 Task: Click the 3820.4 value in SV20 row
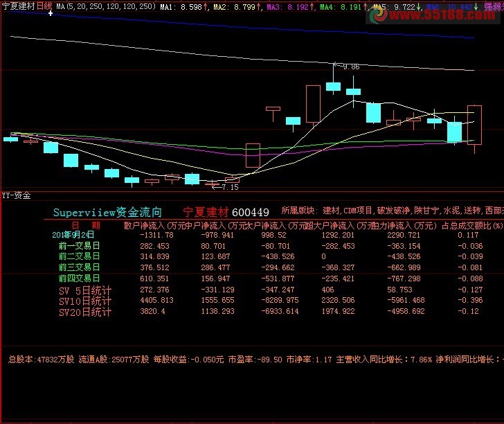[x=152, y=311]
